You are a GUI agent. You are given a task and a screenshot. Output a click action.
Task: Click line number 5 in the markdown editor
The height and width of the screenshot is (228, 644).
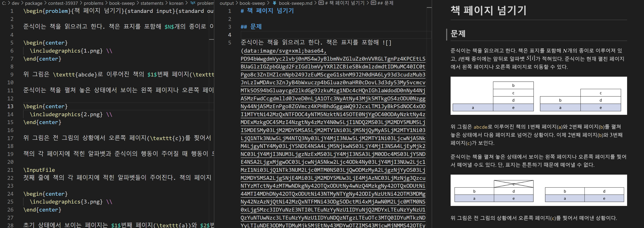(229, 43)
